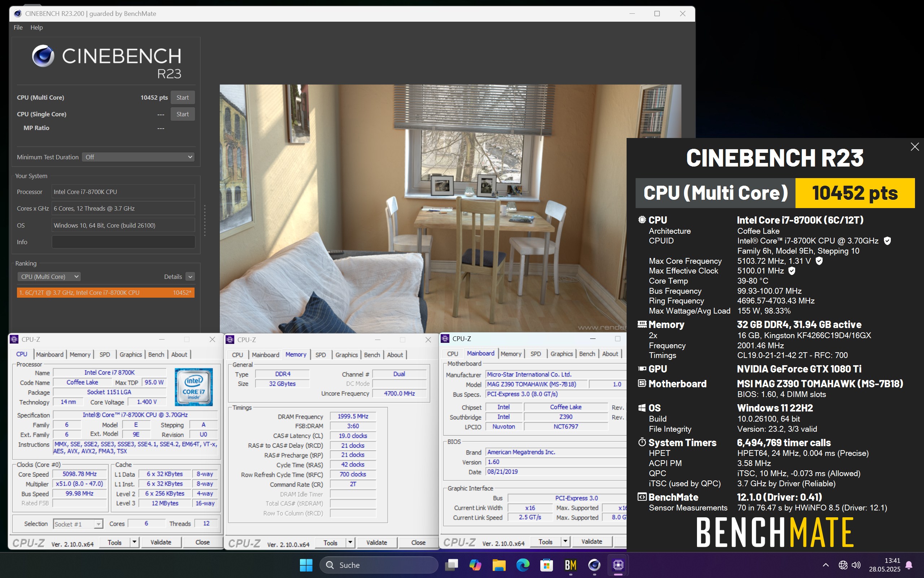The image size is (924, 578).
Task: Click Core Speed value 5098.78 MHz
Action: coord(79,474)
